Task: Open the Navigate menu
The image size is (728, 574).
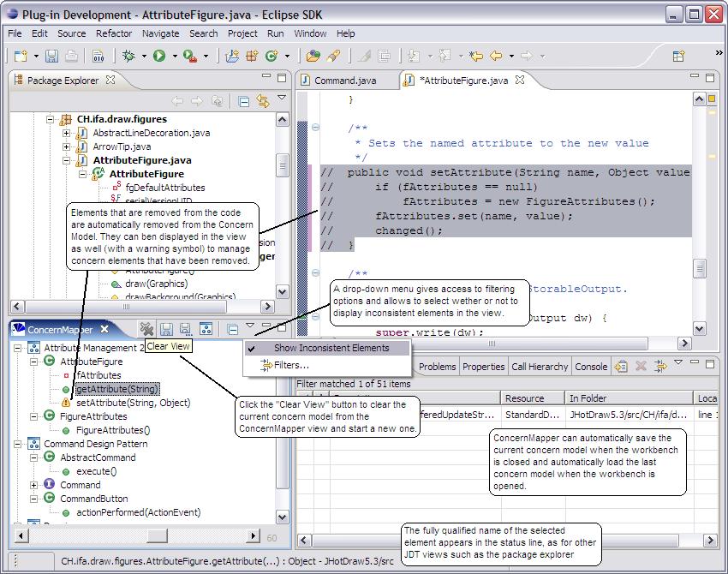Action: (x=161, y=33)
